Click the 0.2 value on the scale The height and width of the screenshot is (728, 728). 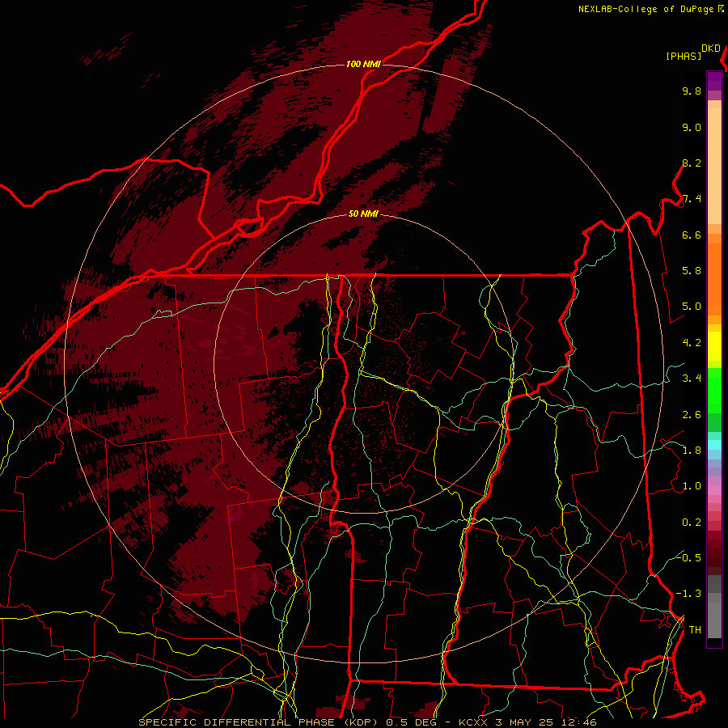click(692, 523)
